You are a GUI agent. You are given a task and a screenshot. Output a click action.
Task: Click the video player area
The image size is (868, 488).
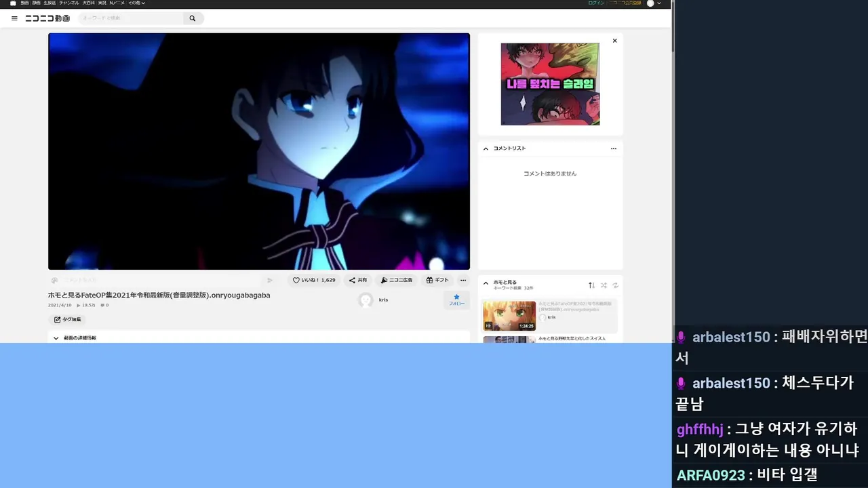point(259,151)
